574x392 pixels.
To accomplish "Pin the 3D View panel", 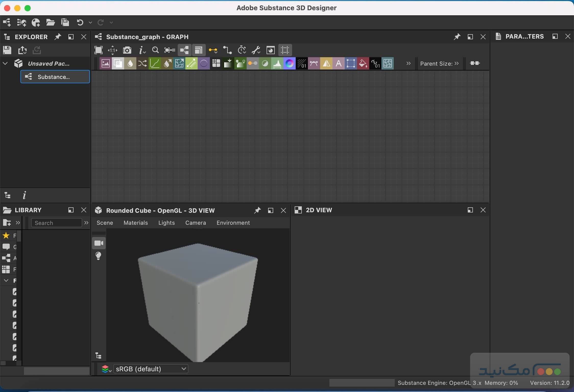I will click(257, 210).
